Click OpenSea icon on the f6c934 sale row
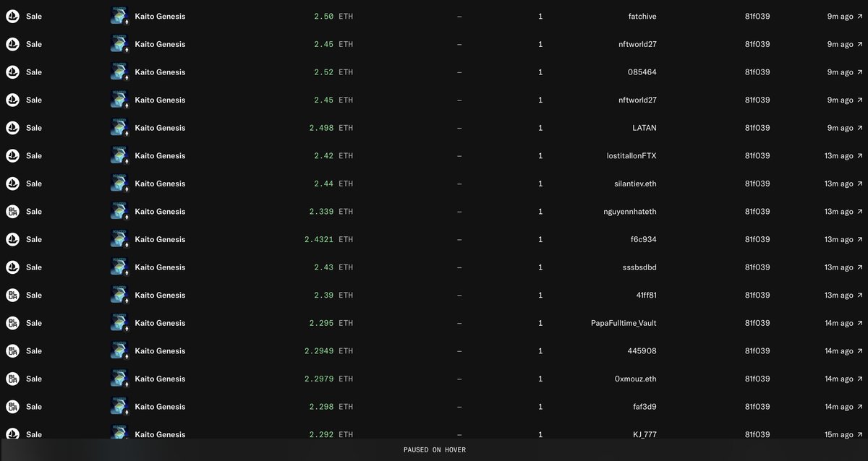This screenshot has width=868, height=461. [x=12, y=239]
